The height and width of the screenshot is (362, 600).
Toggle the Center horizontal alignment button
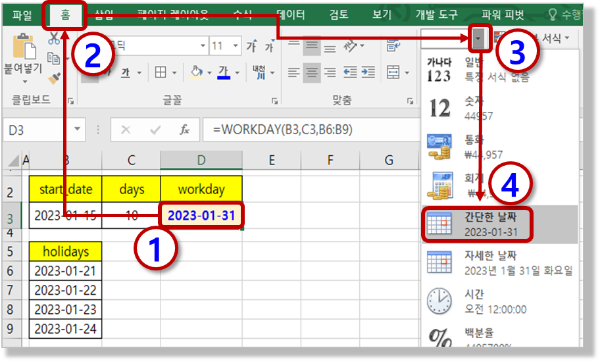click(x=312, y=72)
